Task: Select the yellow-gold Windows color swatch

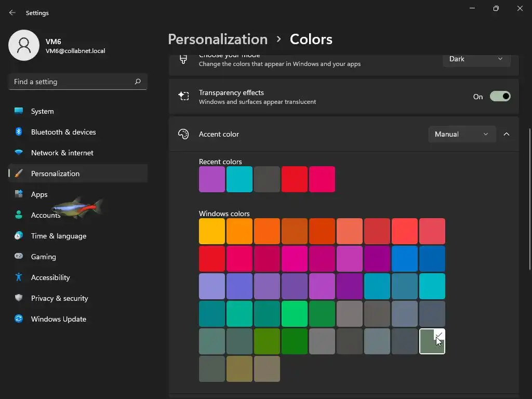Action: click(212, 231)
